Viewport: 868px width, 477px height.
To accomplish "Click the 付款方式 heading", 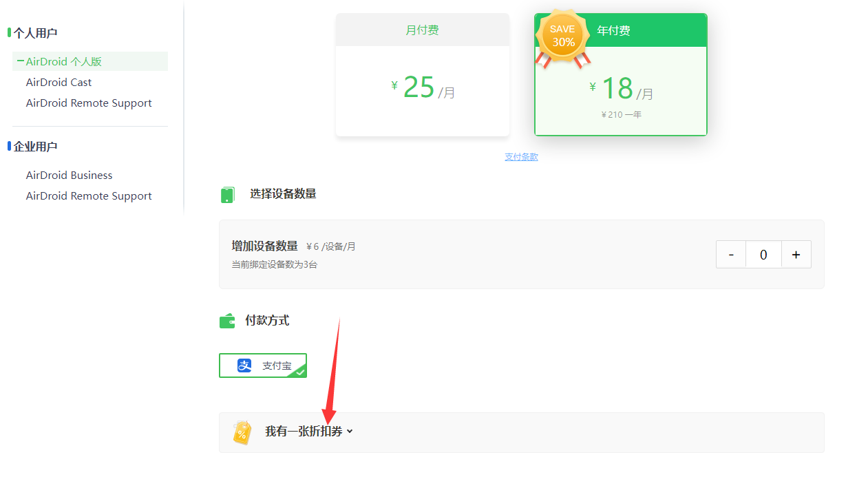I will tap(267, 320).
